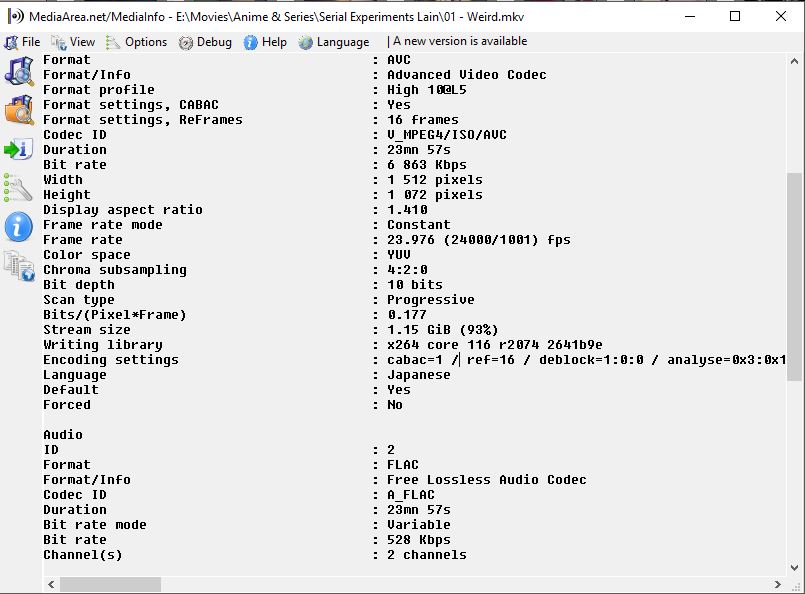This screenshot has height=594, width=805.
Task: Open the Options menu
Action: pos(137,42)
